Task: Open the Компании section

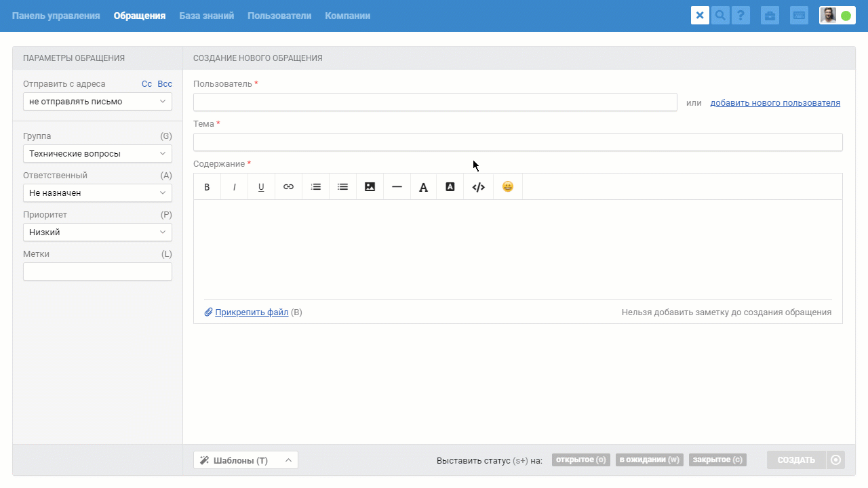Action: point(348,16)
